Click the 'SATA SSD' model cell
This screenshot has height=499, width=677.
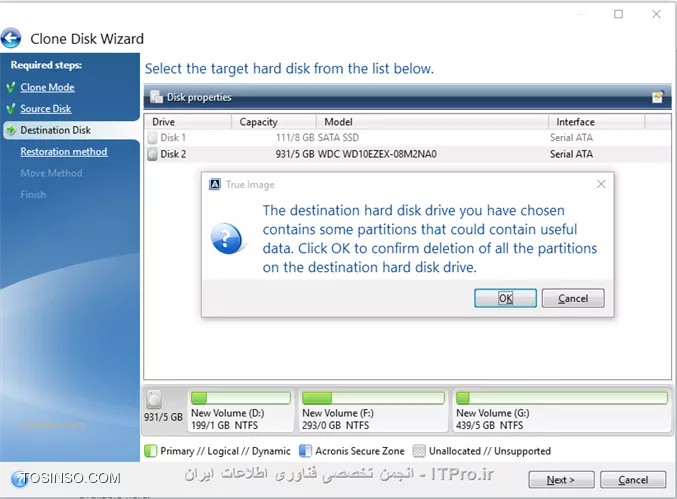click(x=338, y=138)
